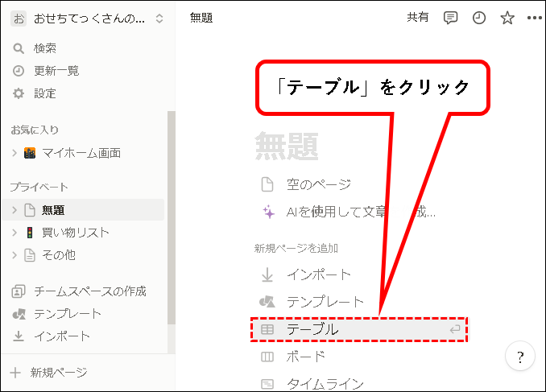Click import arrow icon in page options
This screenshot has width=546, height=392.
coord(267,274)
